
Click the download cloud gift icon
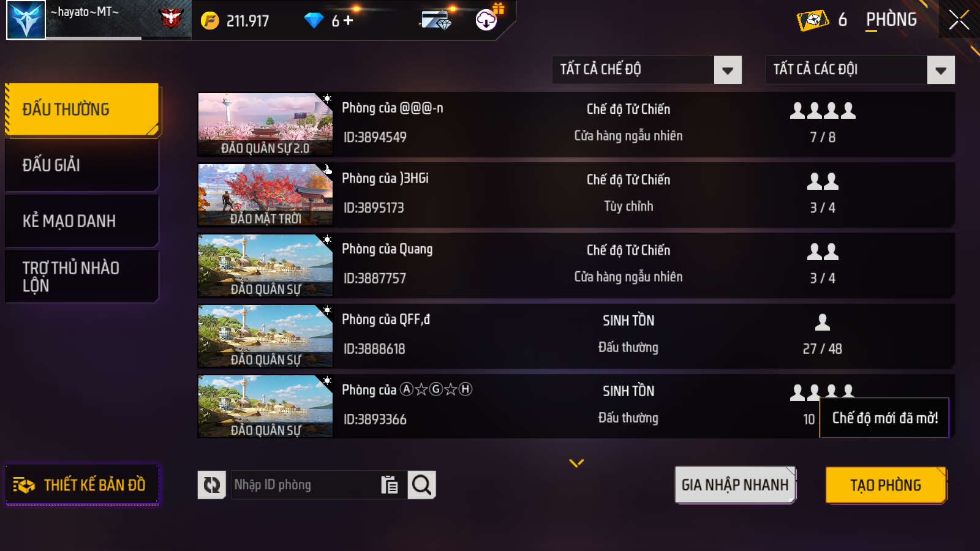coord(488,19)
